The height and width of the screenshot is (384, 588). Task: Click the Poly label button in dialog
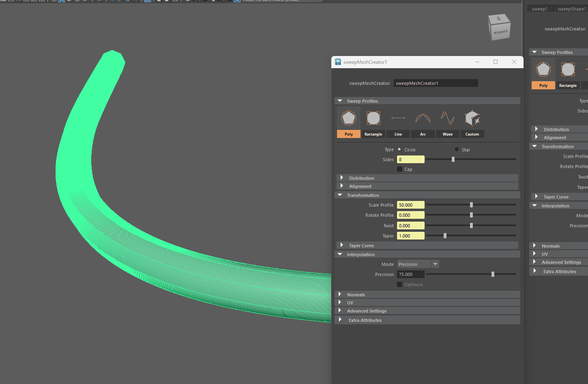coord(349,134)
